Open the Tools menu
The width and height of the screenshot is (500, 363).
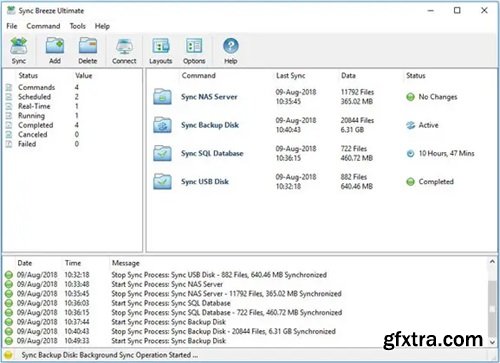(x=78, y=26)
